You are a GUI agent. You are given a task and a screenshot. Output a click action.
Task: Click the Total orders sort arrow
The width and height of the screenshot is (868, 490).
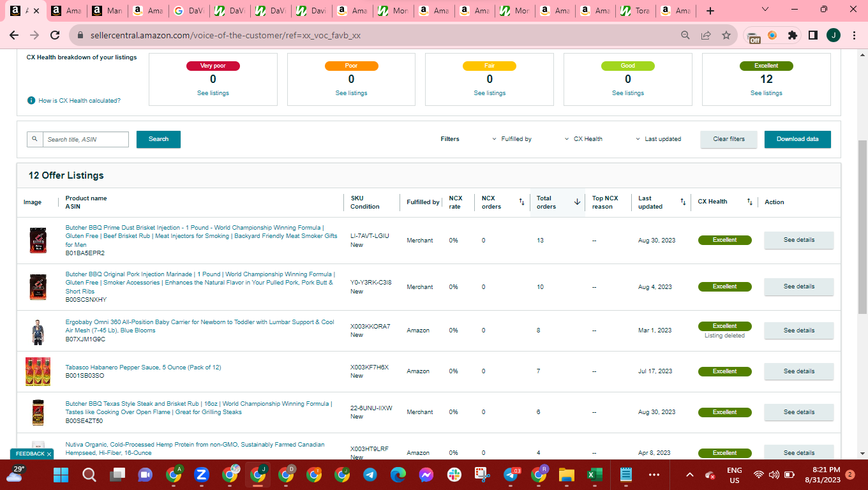tap(577, 202)
